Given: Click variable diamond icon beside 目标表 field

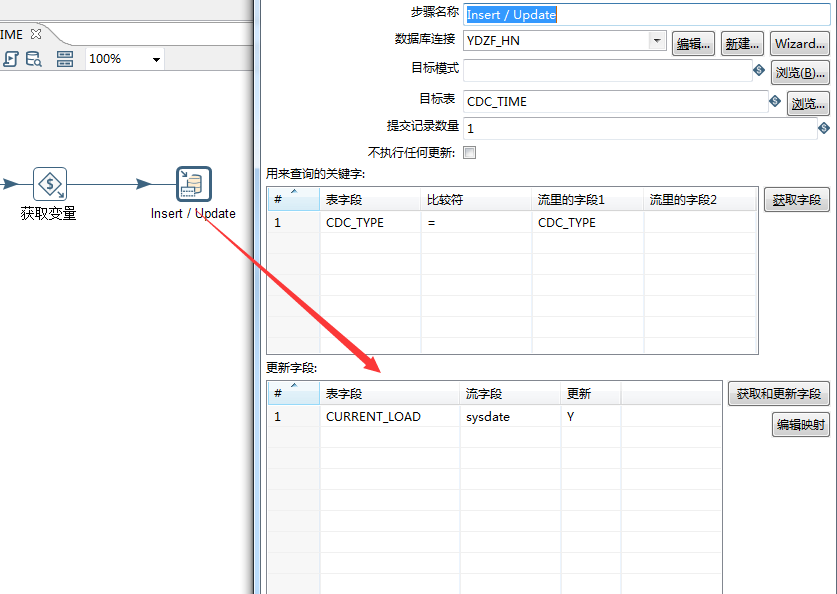Looking at the screenshot, I should pos(775,100).
